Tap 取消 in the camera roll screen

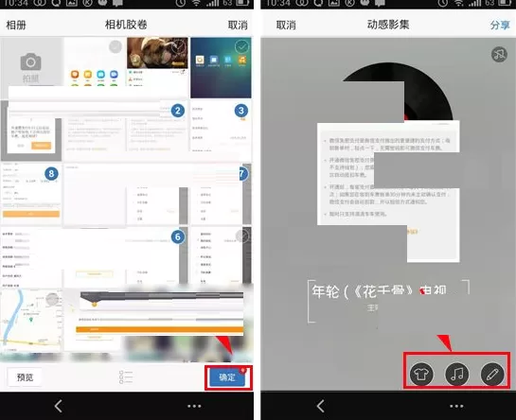click(238, 25)
